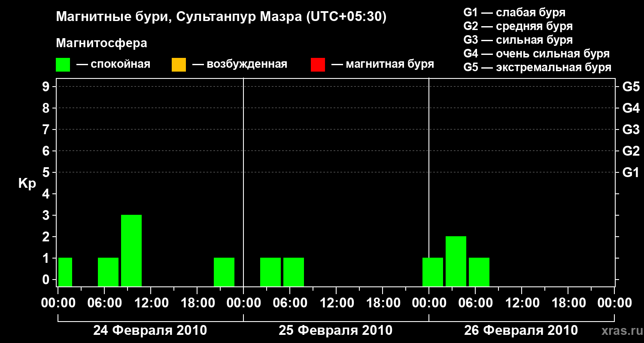Click the G2 label on the right axis

[x=631, y=151]
